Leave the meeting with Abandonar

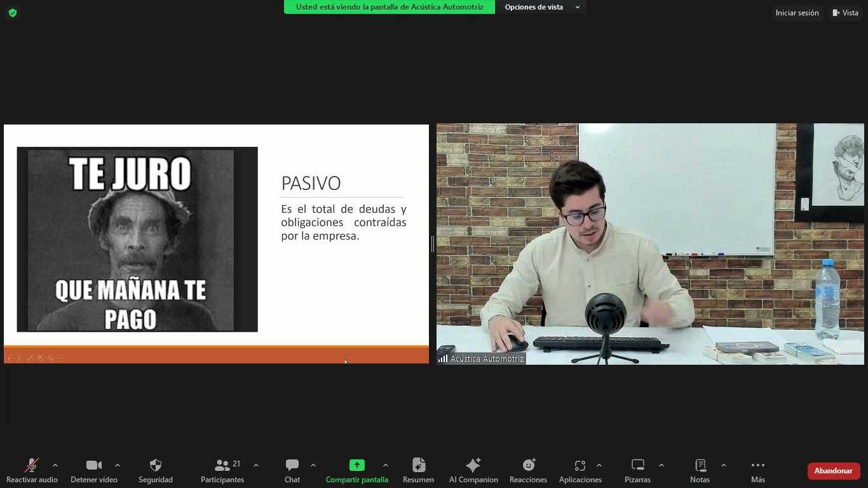833,471
